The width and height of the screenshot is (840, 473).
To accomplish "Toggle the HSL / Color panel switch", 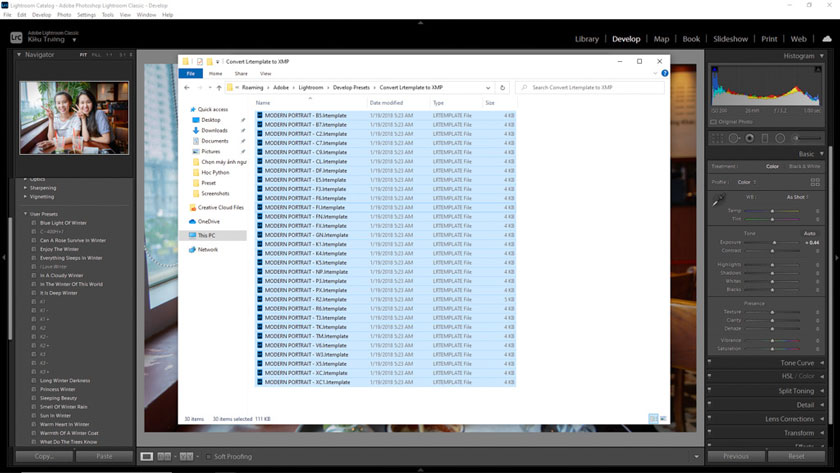I will click(x=710, y=376).
